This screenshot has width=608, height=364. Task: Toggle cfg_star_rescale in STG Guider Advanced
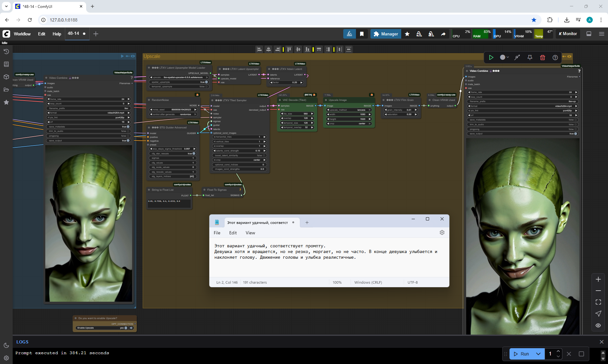pyautogui.click(x=194, y=154)
